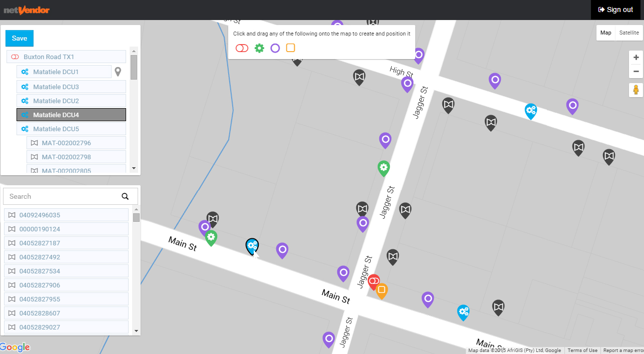Select meter 04052827906 in the list
The image size is (644, 354).
(x=67, y=285)
